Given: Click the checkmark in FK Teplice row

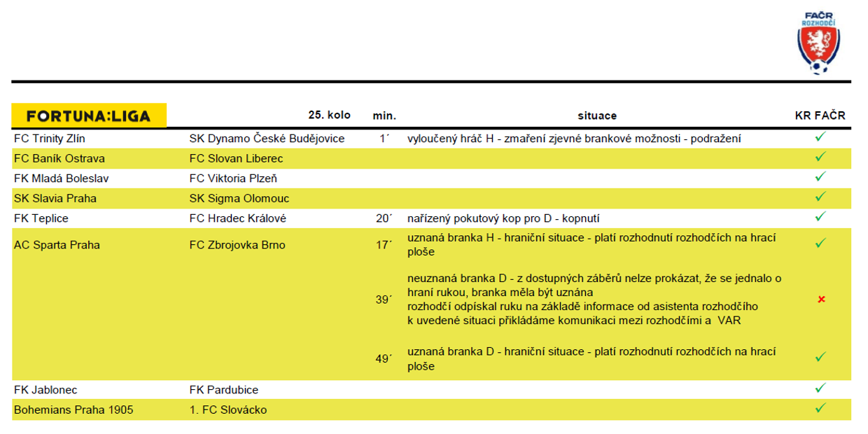Looking at the screenshot, I should 820,218.
